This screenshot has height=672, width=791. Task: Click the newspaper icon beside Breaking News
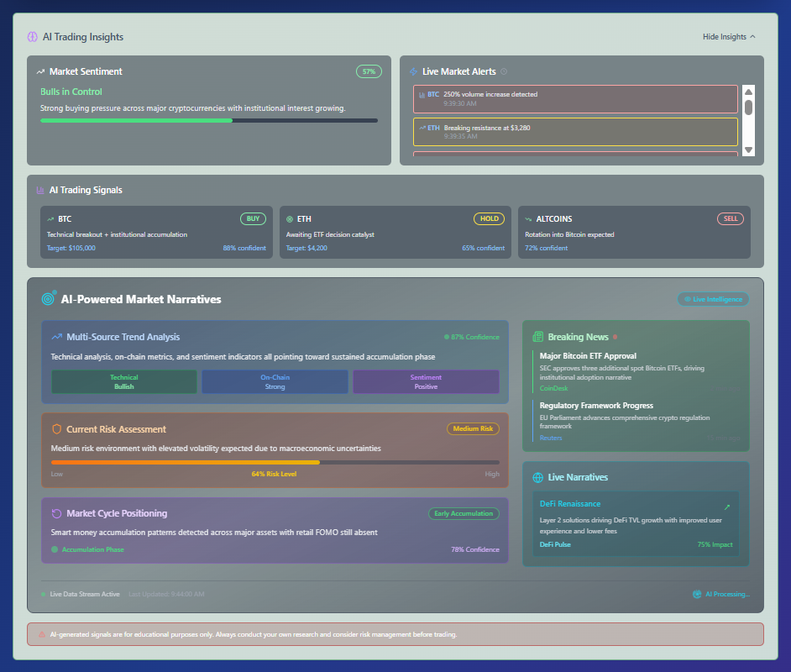(x=538, y=337)
